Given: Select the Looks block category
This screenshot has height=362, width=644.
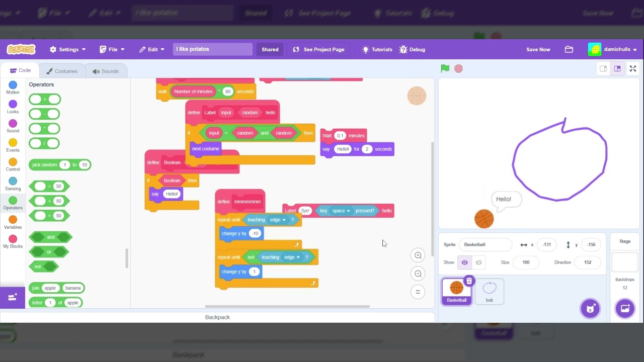Looking at the screenshot, I should tap(13, 107).
